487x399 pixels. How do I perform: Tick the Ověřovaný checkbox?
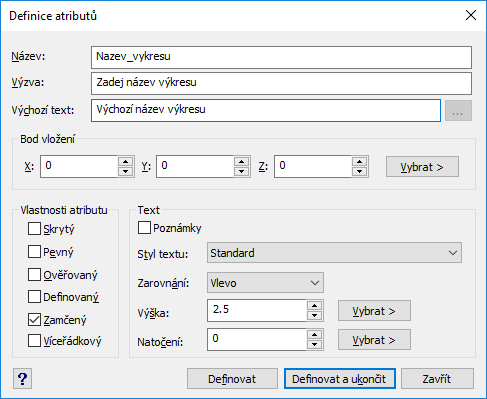[34, 275]
